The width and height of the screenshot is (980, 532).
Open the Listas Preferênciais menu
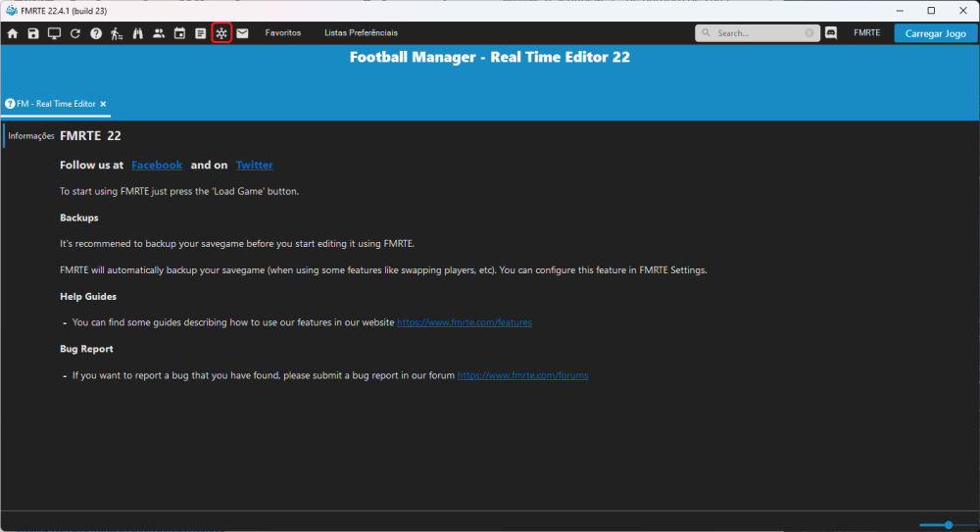361,33
